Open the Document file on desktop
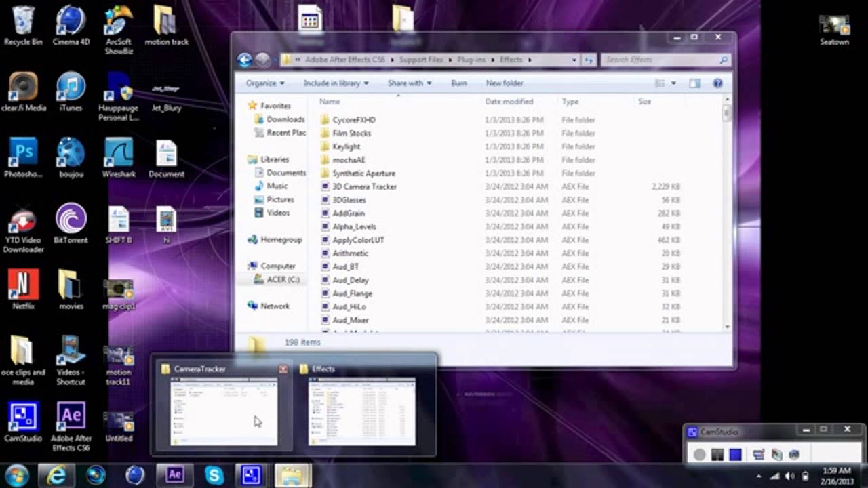The height and width of the screenshot is (488, 868). 166,157
